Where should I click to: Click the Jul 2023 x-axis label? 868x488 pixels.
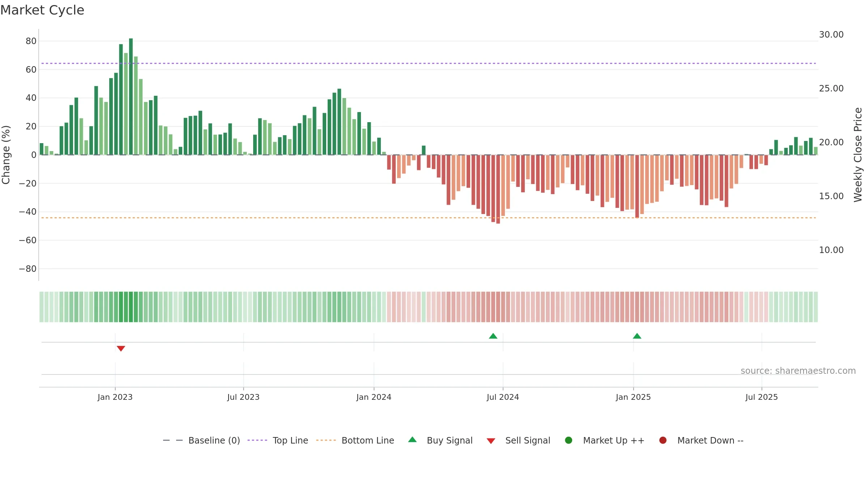click(x=243, y=397)
